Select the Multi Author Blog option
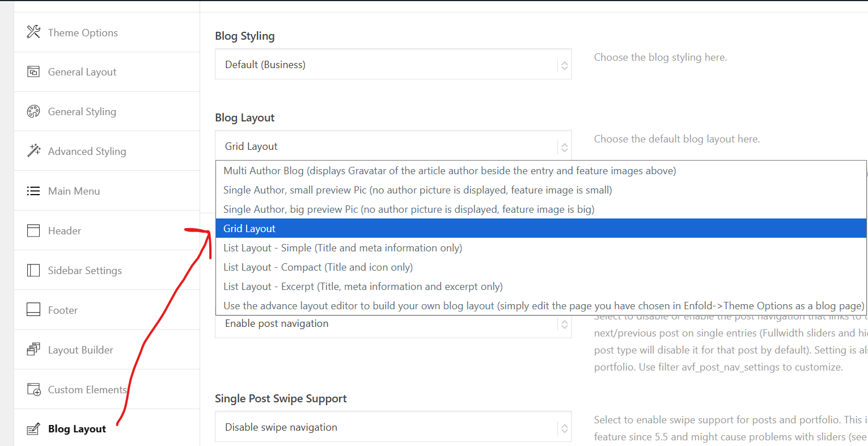 [x=449, y=171]
